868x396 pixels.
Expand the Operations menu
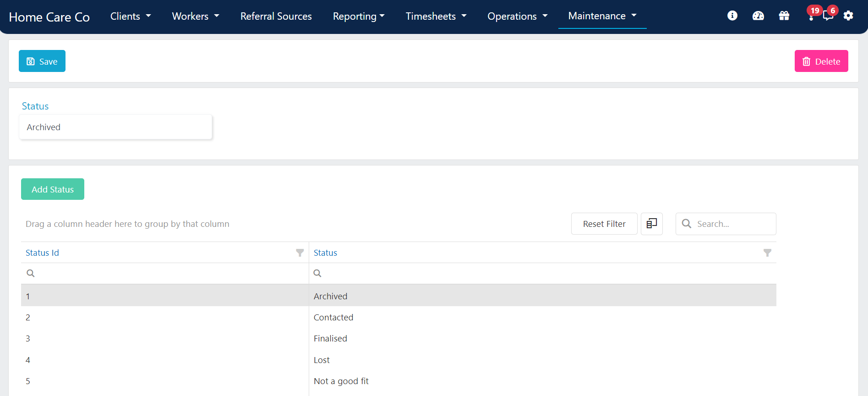pyautogui.click(x=518, y=16)
